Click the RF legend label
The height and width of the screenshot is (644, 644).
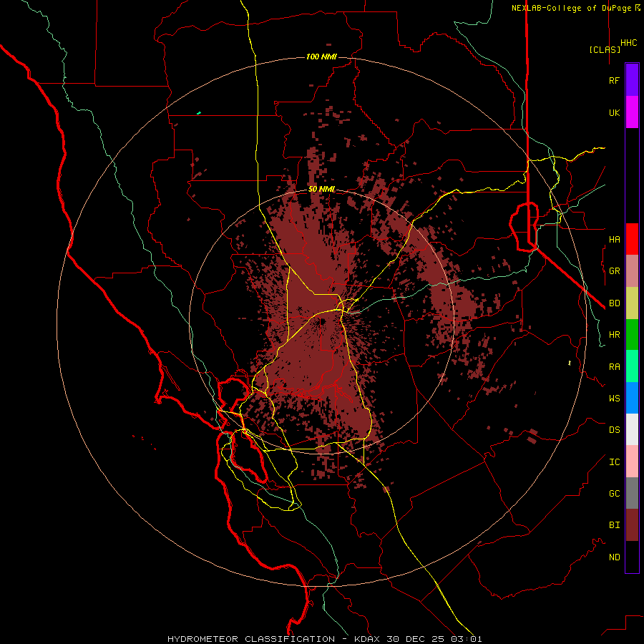pos(614,80)
